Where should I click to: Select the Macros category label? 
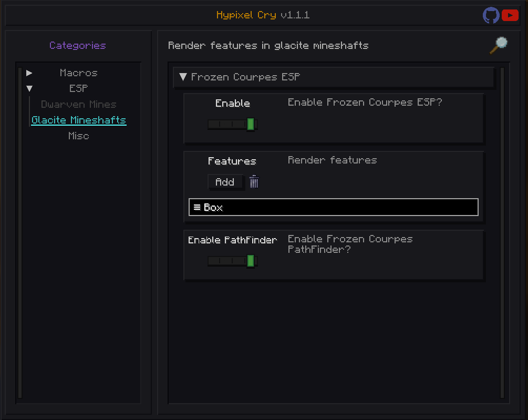78,73
